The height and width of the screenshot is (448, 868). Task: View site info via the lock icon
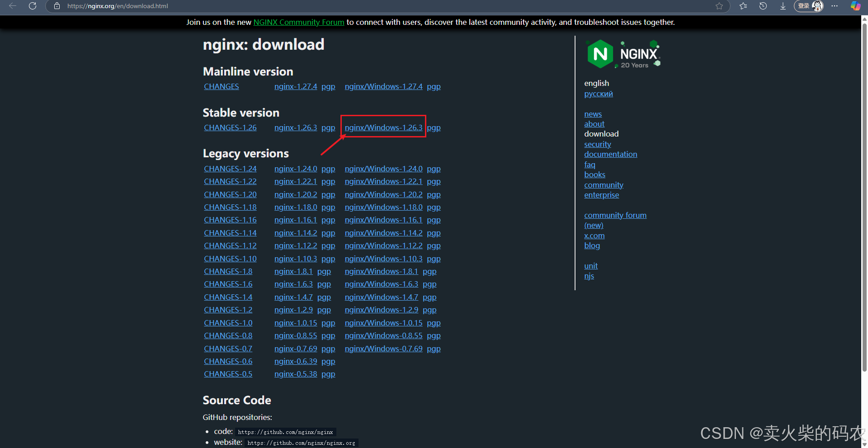(57, 6)
